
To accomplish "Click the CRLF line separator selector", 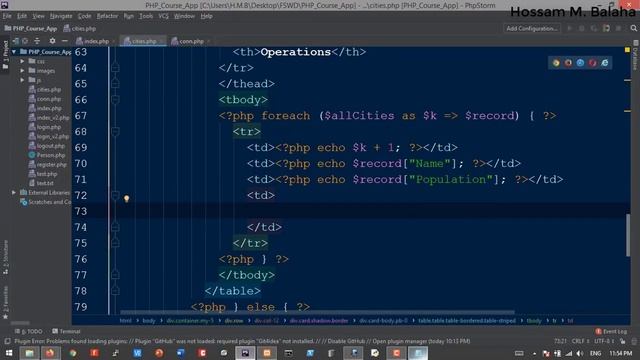I will (580, 341).
